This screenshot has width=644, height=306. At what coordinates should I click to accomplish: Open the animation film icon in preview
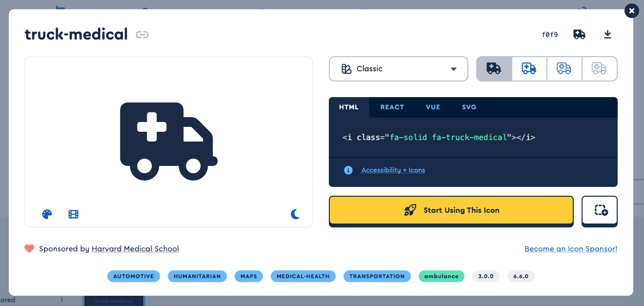click(74, 214)
